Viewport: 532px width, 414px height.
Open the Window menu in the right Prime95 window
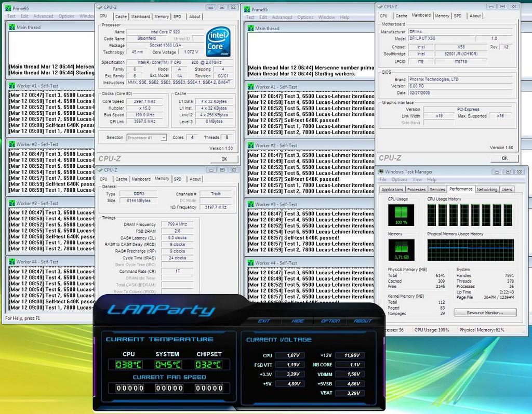(326, 17)
